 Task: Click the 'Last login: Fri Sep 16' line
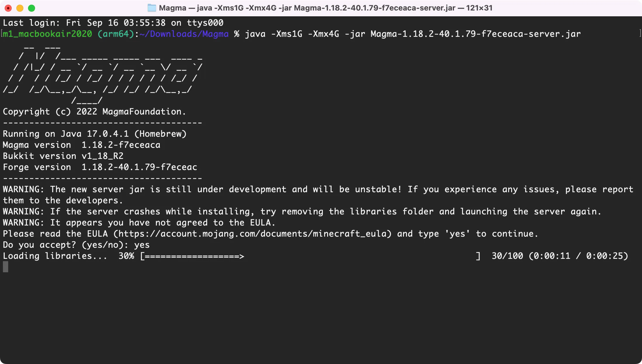(x=113, y=23)
